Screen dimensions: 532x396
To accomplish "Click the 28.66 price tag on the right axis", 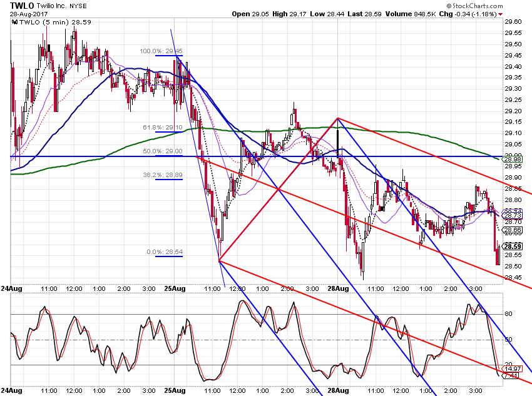I will click(x=513, y=230).
